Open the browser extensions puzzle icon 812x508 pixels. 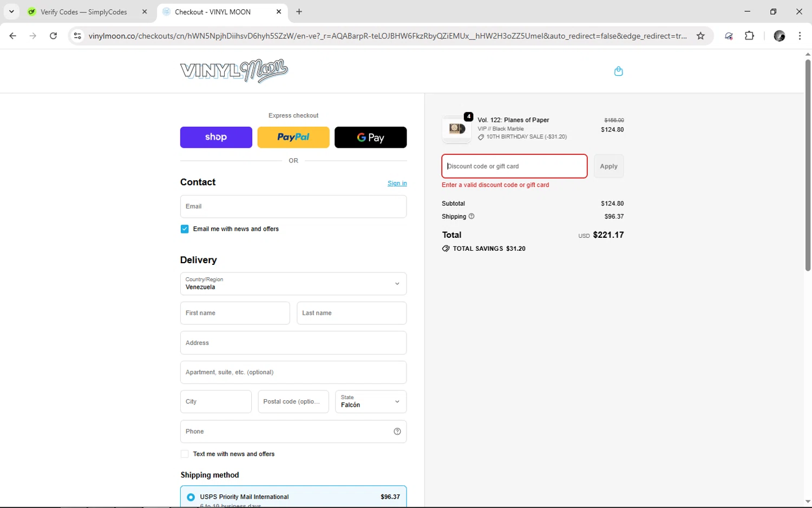(x=749, y=36)
